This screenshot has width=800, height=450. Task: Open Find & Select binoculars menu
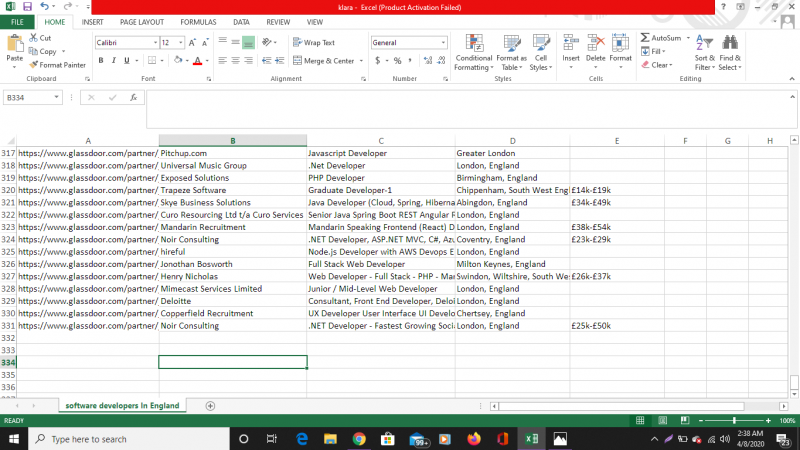coord(730,53)
